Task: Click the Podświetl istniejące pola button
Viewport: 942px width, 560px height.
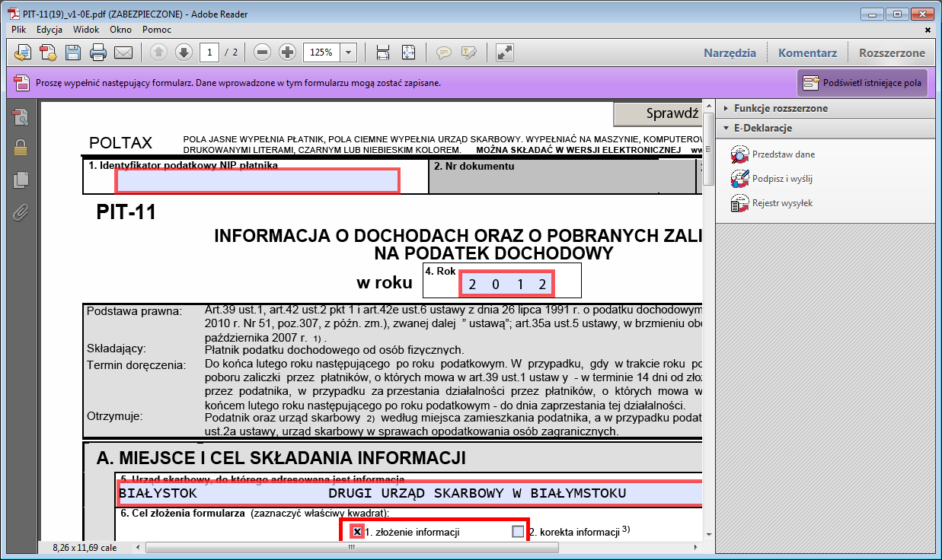Action: [862, 83]
